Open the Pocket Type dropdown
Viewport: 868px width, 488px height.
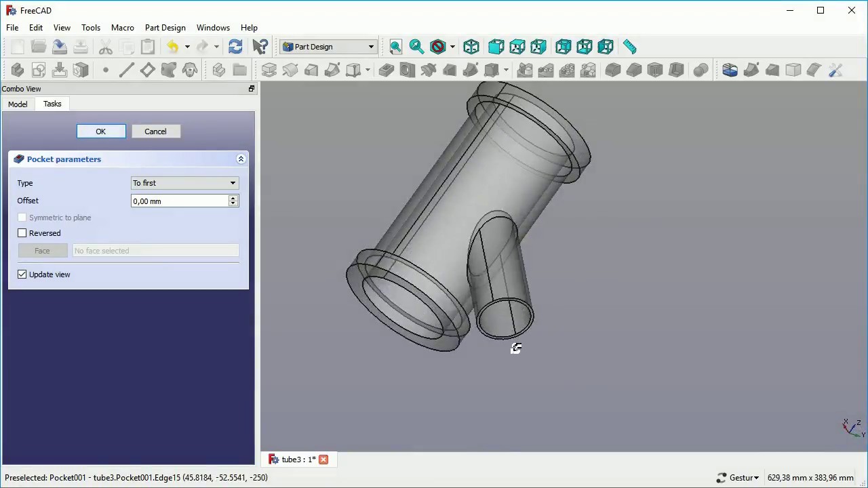[185, 183]
